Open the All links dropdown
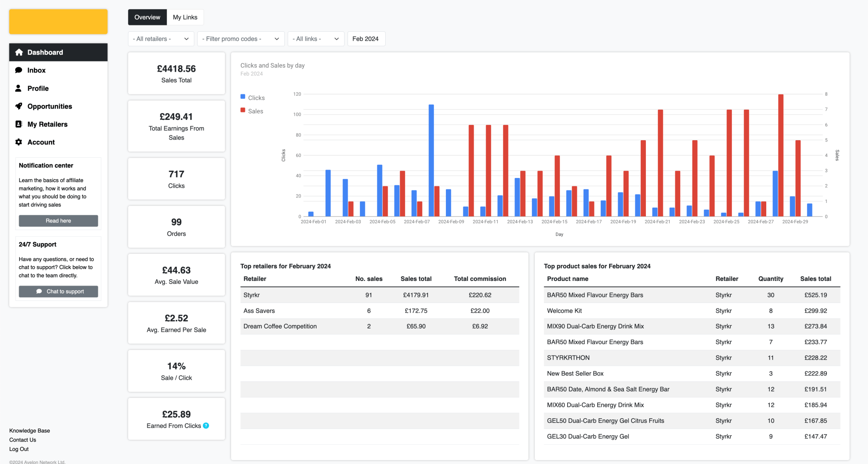Image resolution: width=868 pixels, height=464 pixels. tap(315, 39)
